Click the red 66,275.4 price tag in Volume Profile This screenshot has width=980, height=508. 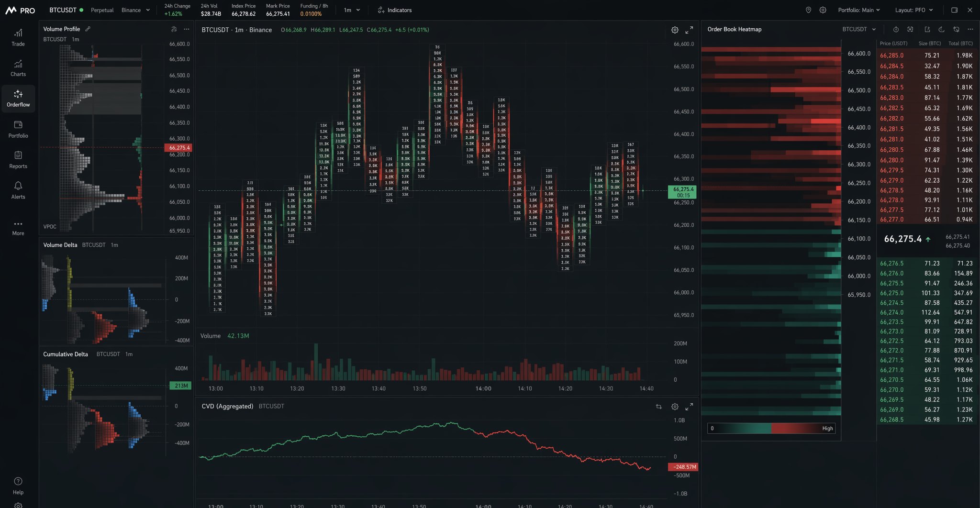[x=178, y=148]
